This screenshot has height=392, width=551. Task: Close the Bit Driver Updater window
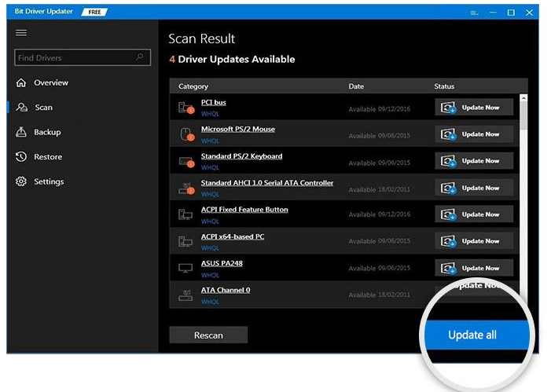click(529, 13)
